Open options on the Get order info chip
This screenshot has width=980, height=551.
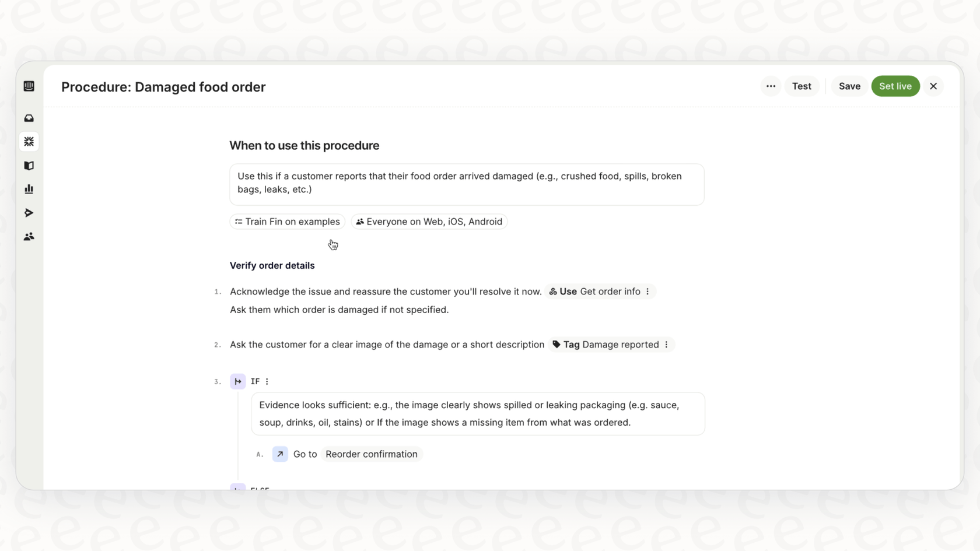pos(647,292)
